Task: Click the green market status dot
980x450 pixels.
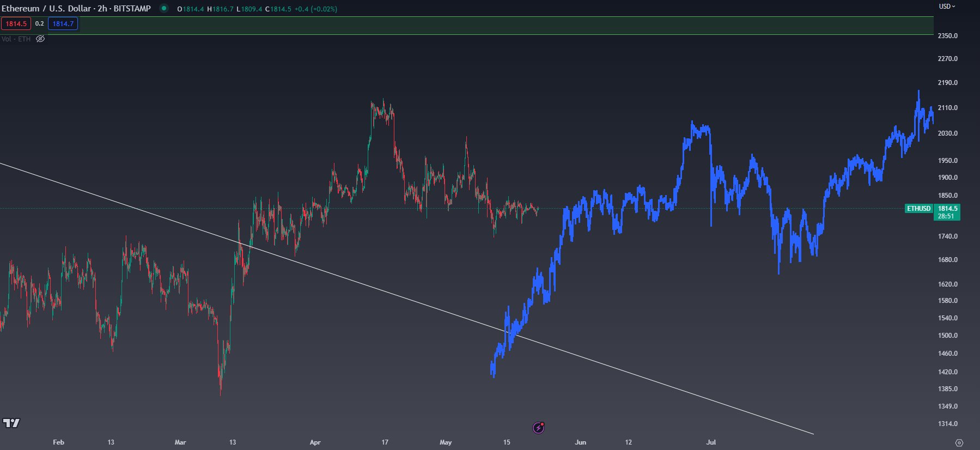Action: [x=163, y=8]
